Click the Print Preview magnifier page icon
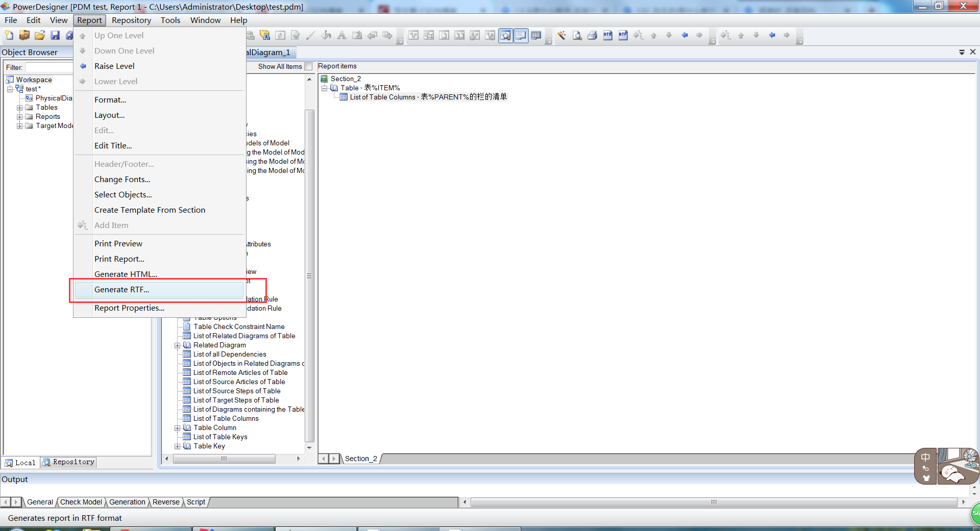980x531 pixels. 577,35
